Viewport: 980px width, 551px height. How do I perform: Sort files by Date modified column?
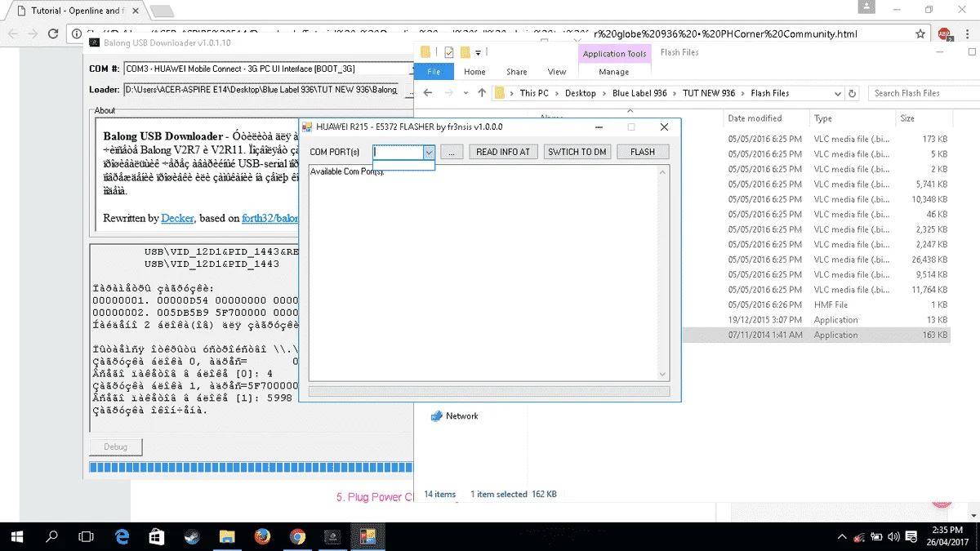coord(755,118)
